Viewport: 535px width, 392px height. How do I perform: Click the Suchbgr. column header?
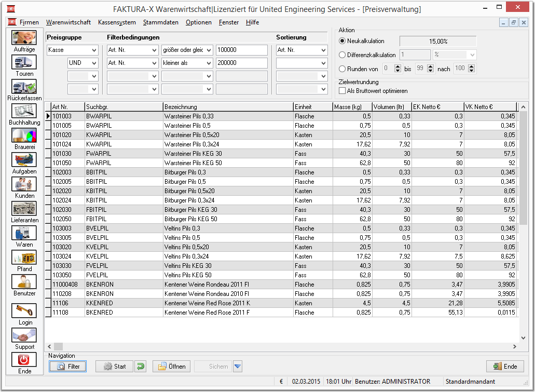coord(124,107)
